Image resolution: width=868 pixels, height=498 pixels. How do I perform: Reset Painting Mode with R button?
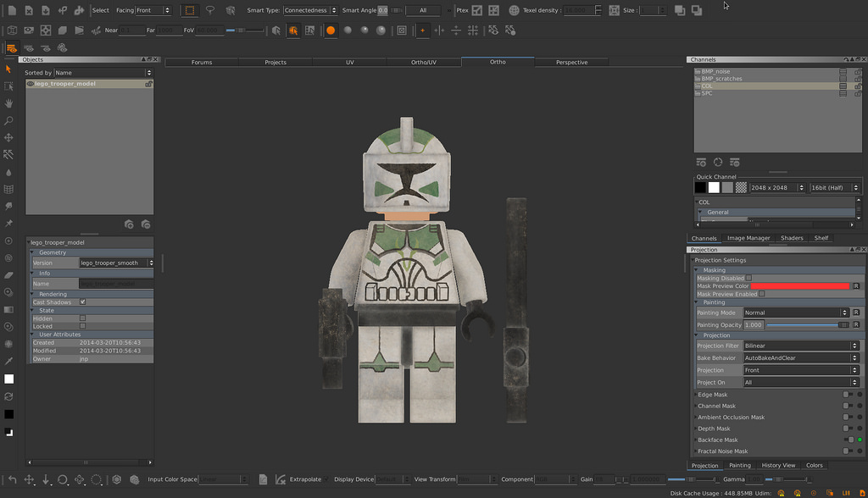[856, 313]
